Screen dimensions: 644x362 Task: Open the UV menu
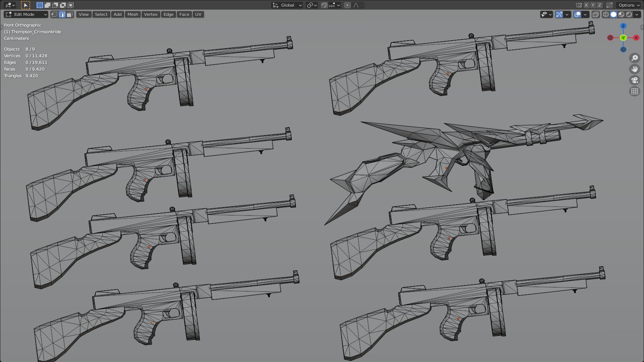198,14
